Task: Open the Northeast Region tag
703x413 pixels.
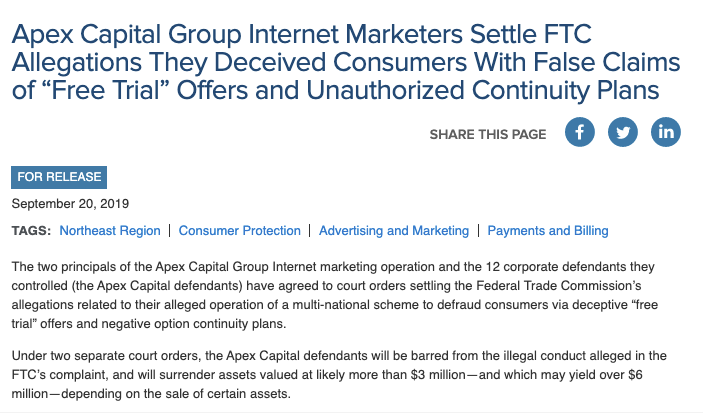Action: click(110, 231)
